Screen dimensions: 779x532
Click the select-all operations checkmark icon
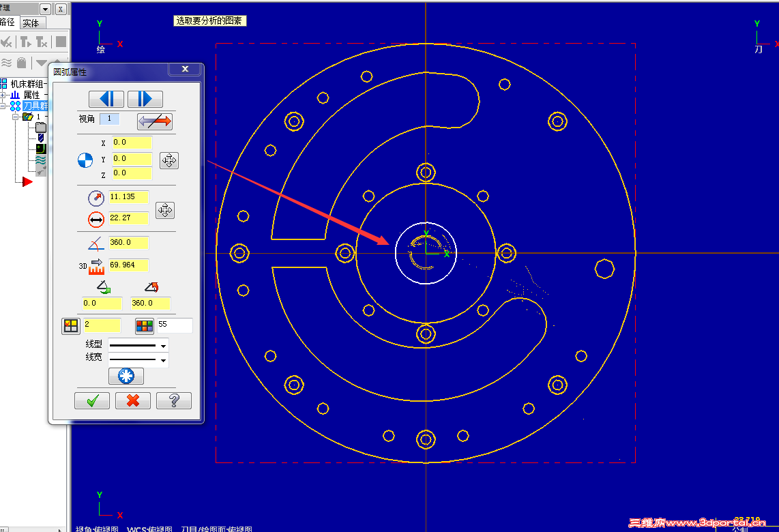[x=6, y=42]
